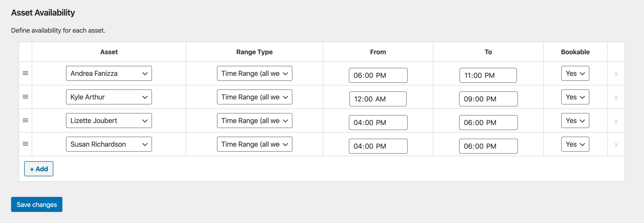
Task: Remove the Andrea Fanizza availability row
Action: point(616,74)
